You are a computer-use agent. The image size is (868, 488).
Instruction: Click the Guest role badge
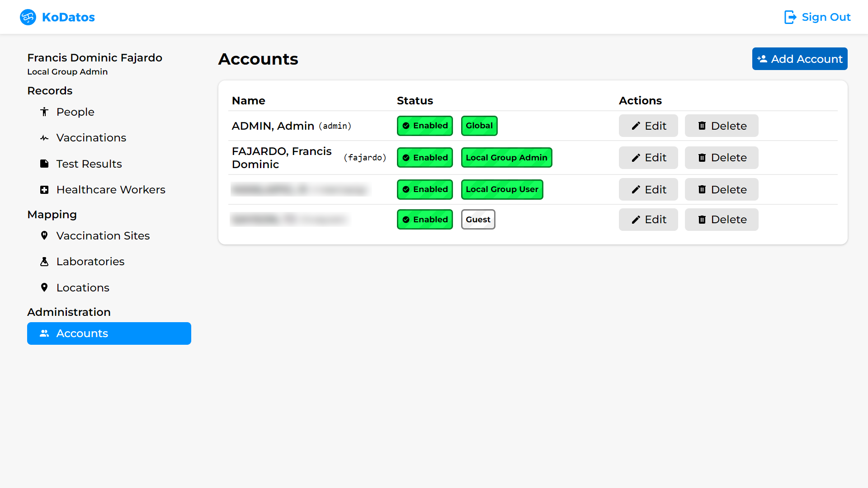pyautogui.click(x=478, y=219)
